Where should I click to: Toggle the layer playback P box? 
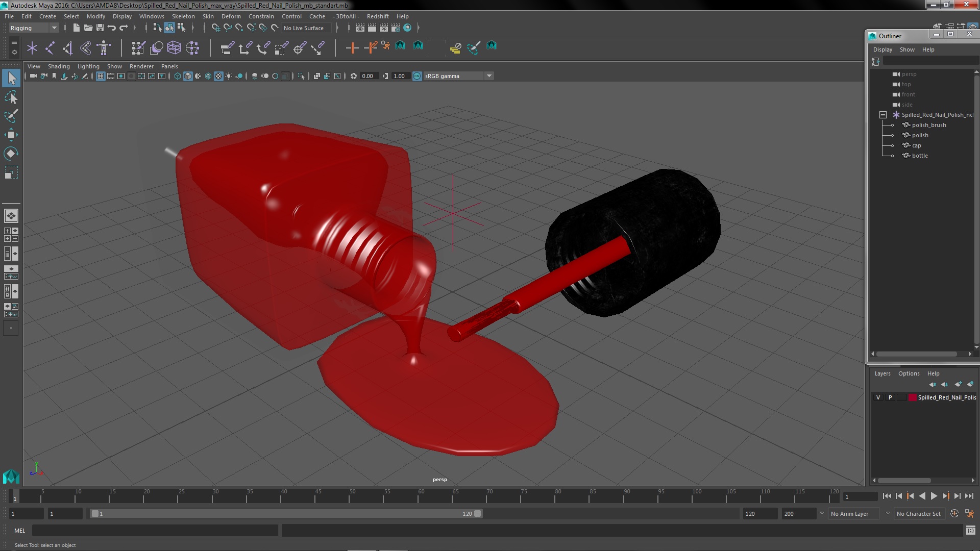tap(890, 397)
